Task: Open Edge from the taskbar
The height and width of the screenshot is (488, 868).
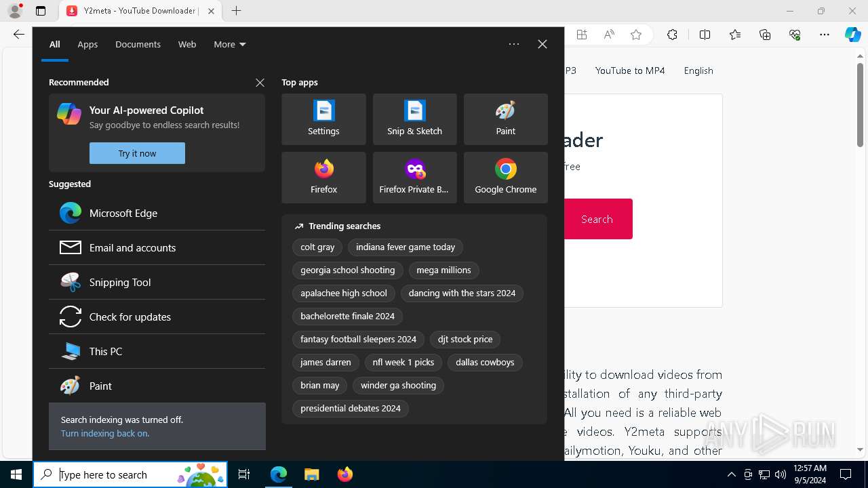Action: click(279, 474)
